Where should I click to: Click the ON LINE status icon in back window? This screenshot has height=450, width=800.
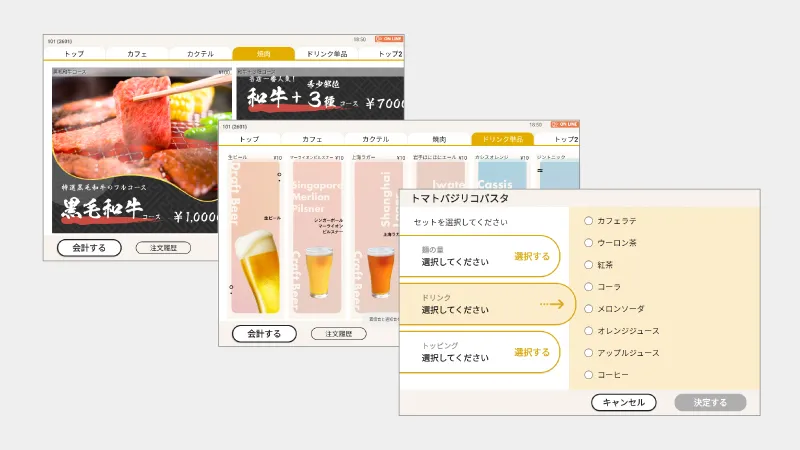[390, 39]
